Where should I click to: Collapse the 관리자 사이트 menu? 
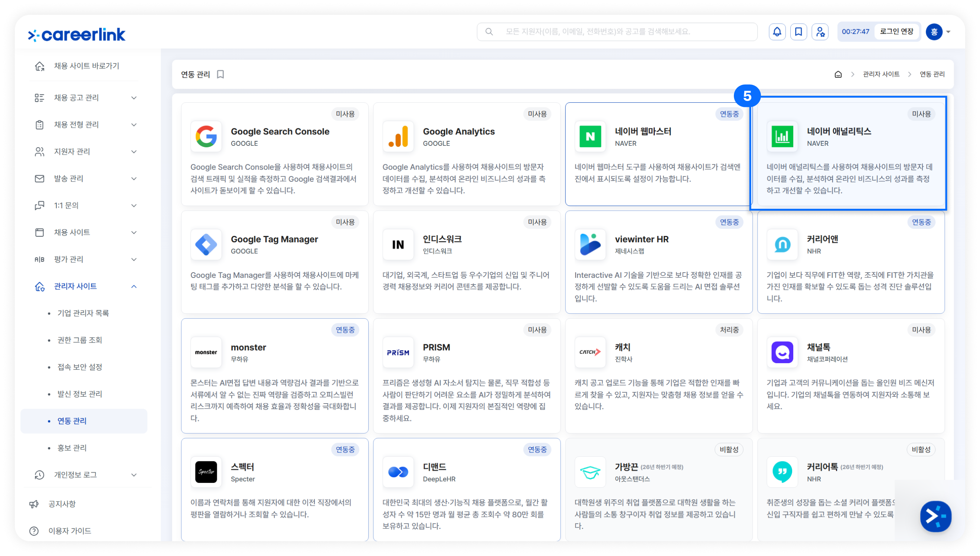134,286
